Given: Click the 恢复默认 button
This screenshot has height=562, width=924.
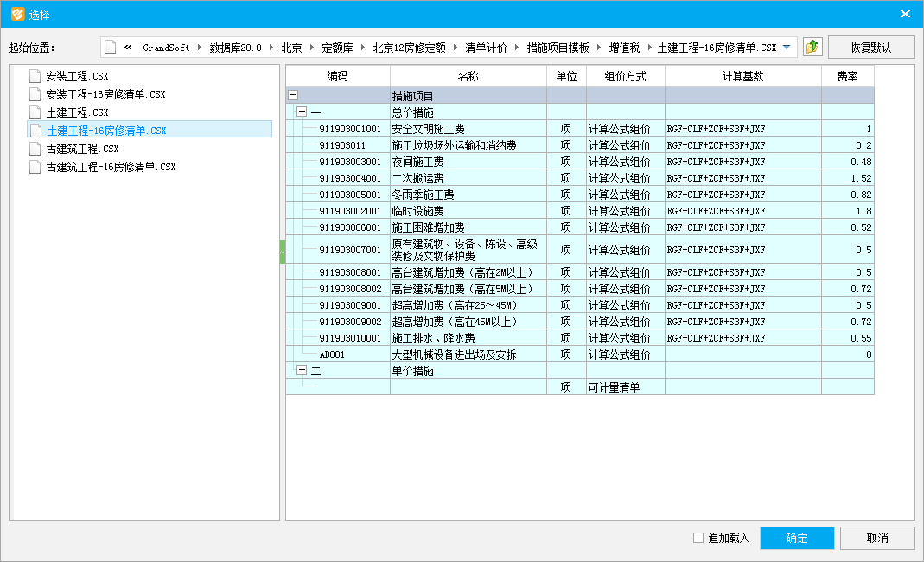Looking at the screenshot, I should (871, 48).
